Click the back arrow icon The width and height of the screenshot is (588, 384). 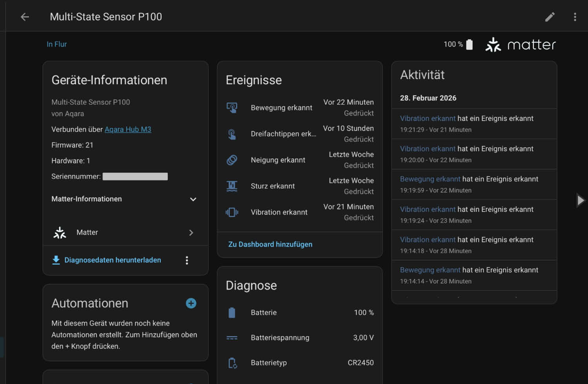click(x=25, y=17)
